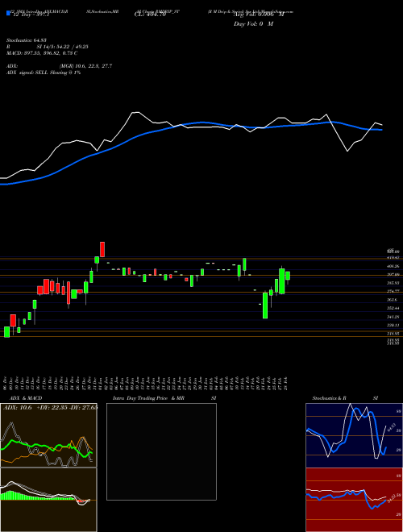Click the last green candlestick on the chart
Image resolution: width=403 pixels, height=532 pixels.
click(x=288, y=276)
